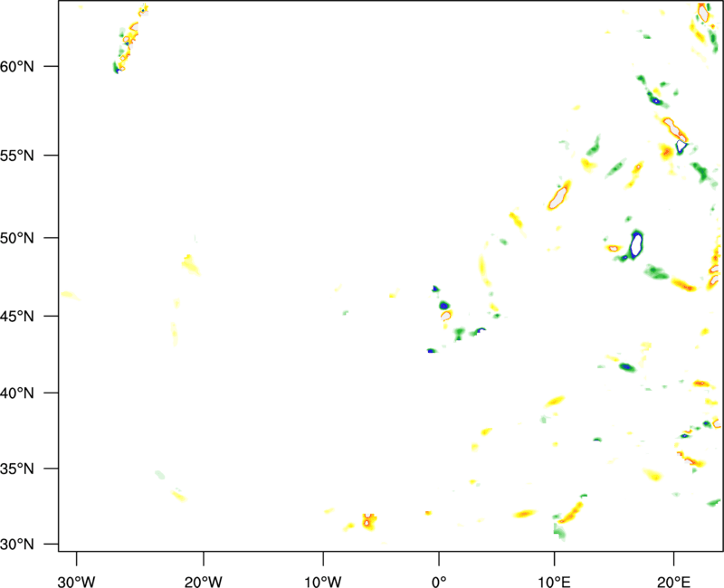Click the 40°N latitude label
This screenshot has width=724, height=588.
(17, 394)
